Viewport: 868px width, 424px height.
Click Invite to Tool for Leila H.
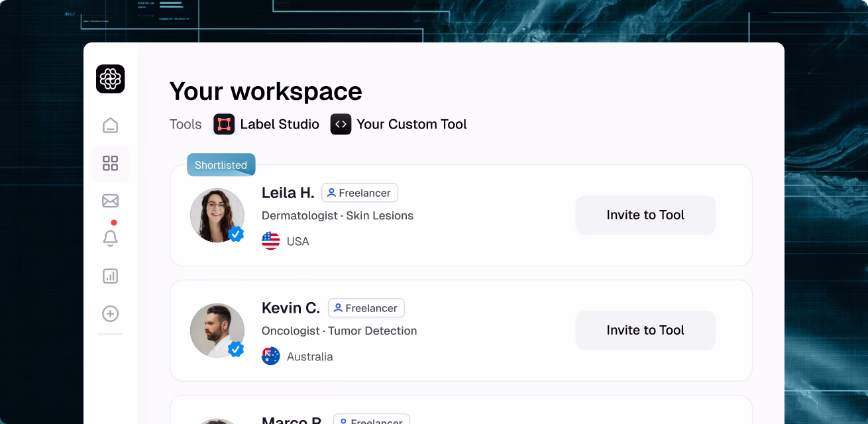645,215
